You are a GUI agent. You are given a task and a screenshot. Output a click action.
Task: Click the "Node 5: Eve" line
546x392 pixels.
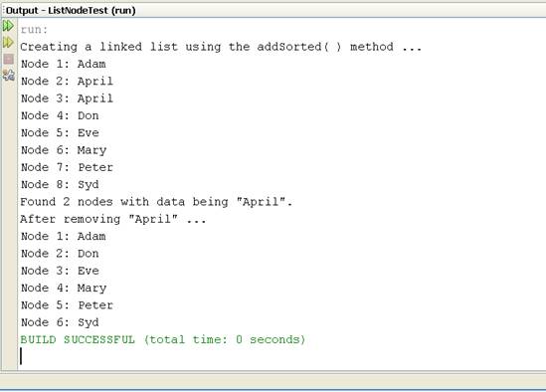[60, 132]
